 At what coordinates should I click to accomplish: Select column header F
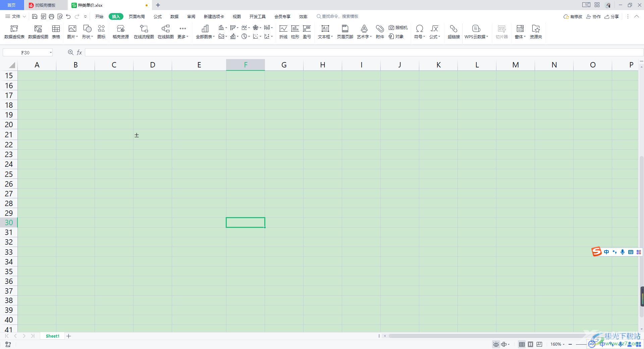246,65
